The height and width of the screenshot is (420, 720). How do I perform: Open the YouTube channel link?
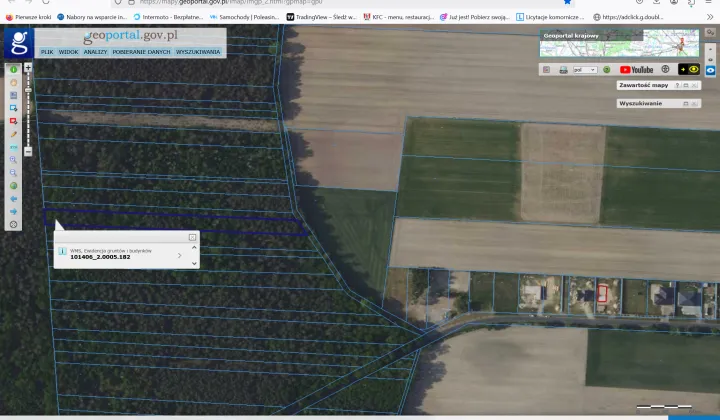[x=636, y=70]
